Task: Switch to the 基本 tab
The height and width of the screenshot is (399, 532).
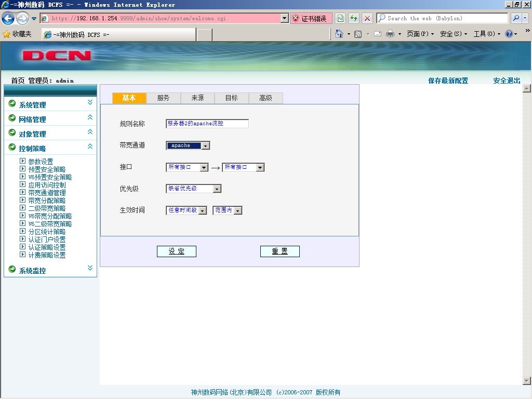Action: point(129,98)
